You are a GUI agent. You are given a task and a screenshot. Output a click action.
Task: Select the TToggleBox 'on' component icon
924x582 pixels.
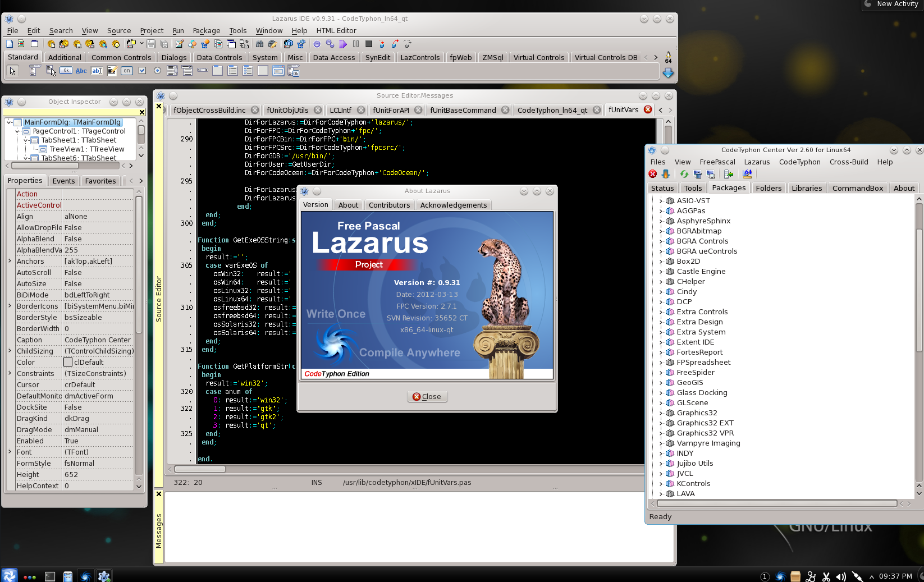tap(127, 71)
